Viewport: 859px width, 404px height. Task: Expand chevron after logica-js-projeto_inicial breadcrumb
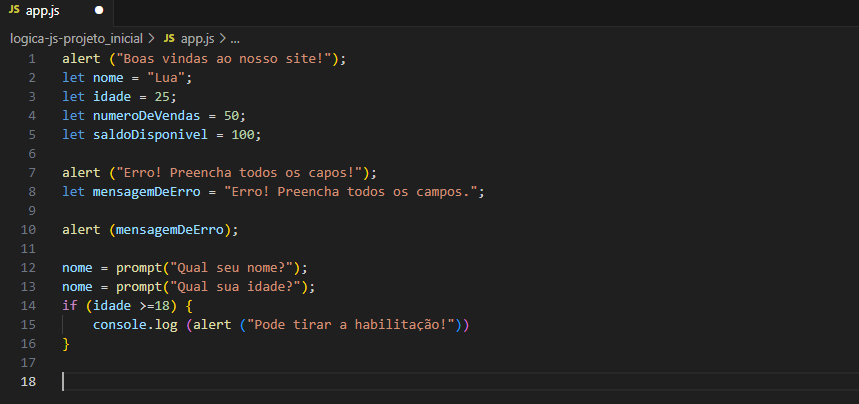point(152,39)
